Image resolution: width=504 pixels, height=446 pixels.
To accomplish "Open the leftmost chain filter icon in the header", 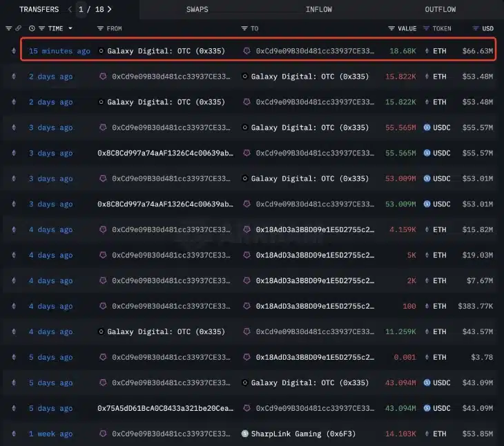I will (9, 28).
